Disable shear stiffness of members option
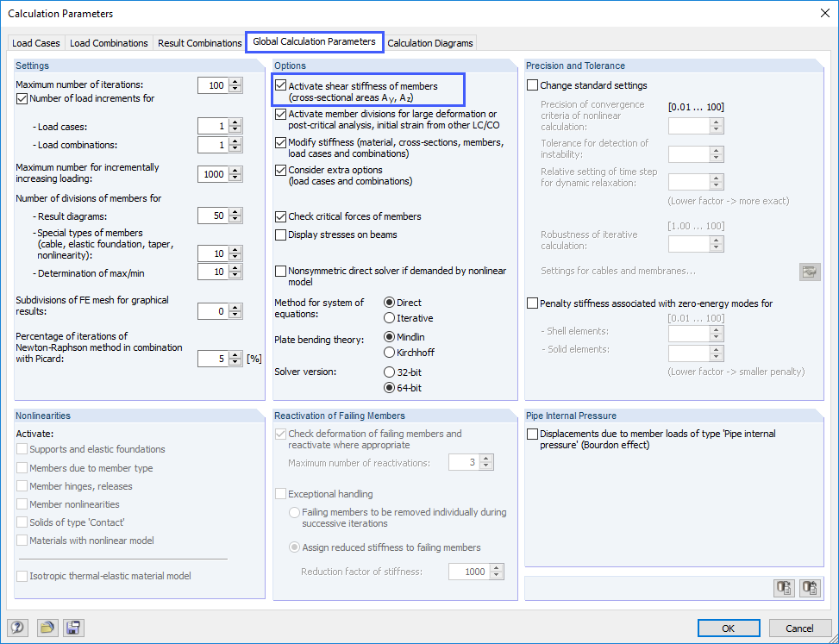Viewport: 839px width, 644px height. 280,84
